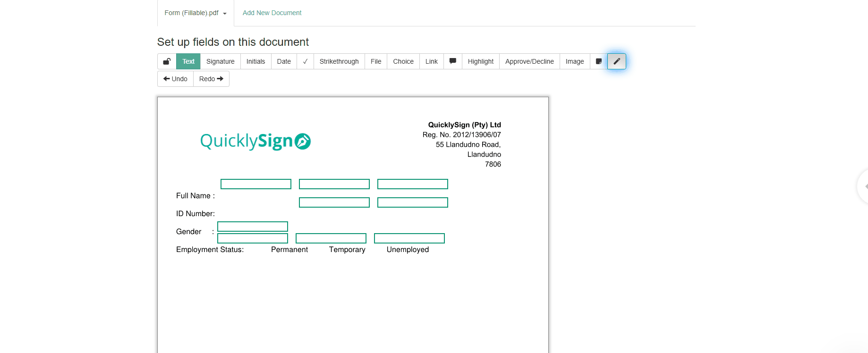Screen dimensions: 868x353
Task: Activate the pencil draw tool
Action: coord(617,61)
